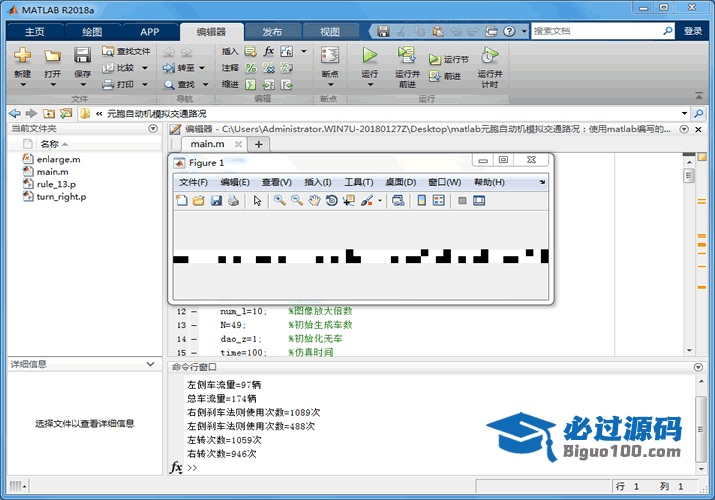
Task: Click browse for folder icon in address bar
Action: [x=66, y=113]
